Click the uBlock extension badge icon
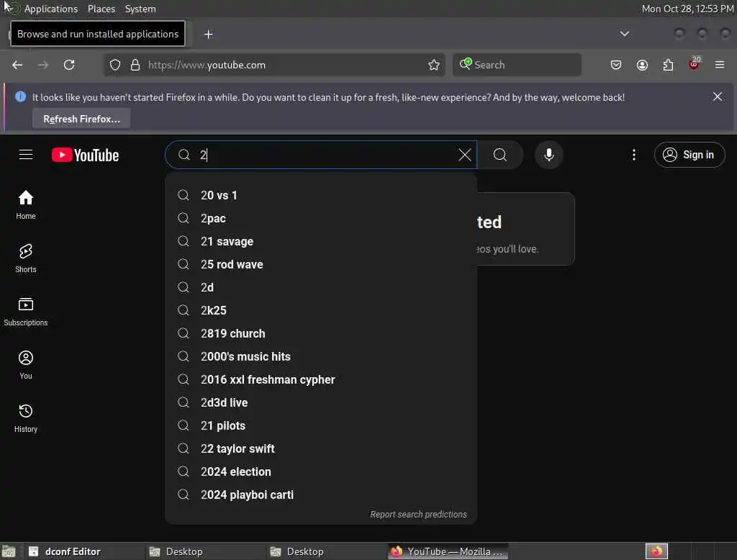 click(695, 64)
